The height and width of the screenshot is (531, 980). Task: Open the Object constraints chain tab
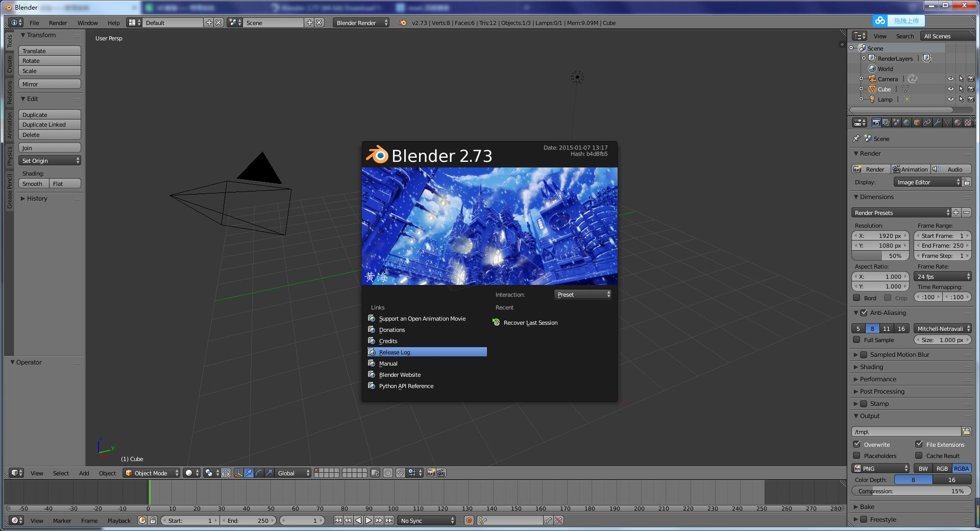tap(927, 123)
